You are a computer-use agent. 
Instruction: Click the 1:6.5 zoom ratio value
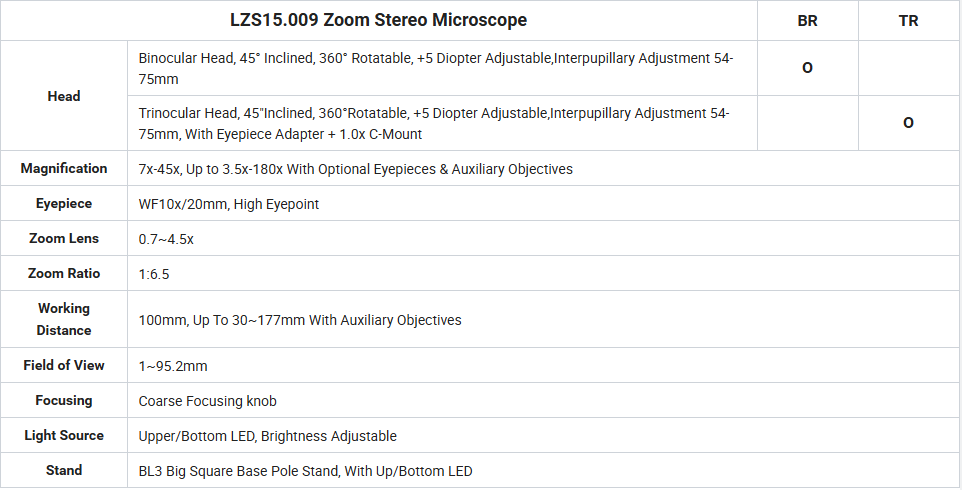click(154, 274)
